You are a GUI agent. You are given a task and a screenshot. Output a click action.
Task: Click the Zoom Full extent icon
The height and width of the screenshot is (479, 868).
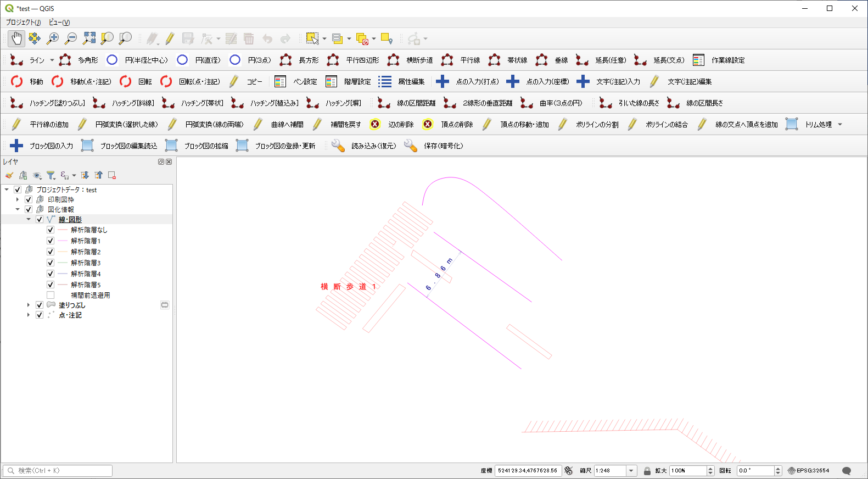(x=89, y=38)
